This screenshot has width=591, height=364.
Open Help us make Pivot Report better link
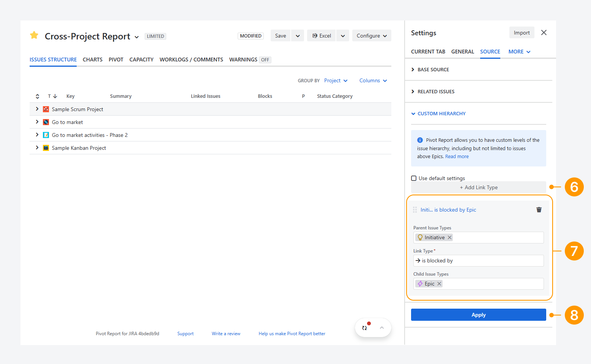click(x=292, y=334)
